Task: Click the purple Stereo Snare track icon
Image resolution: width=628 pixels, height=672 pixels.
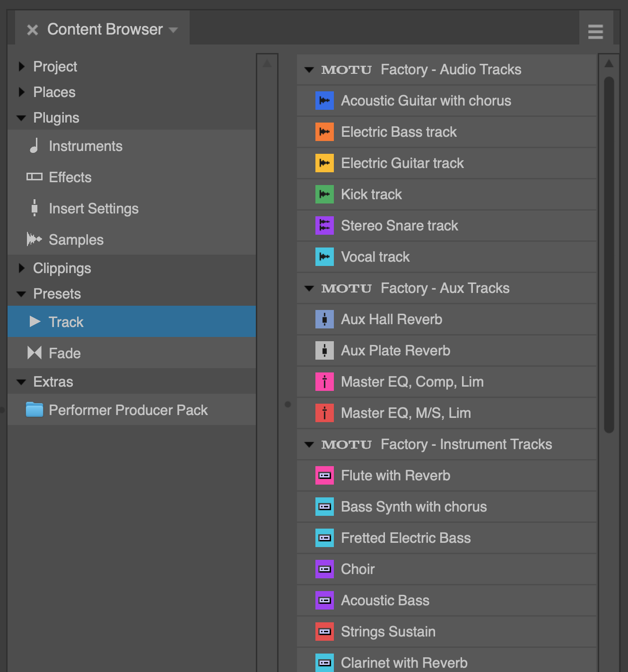Action: (324, 225)
